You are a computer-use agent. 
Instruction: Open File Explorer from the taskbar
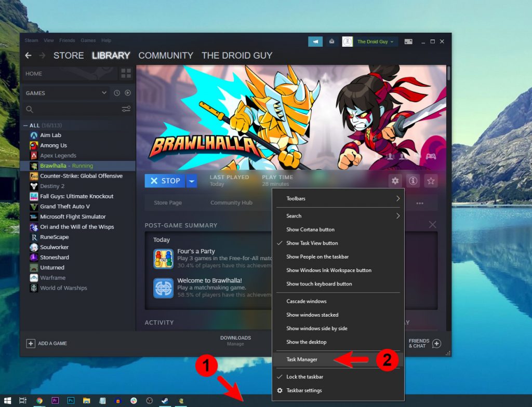click(x=87, y=401)
